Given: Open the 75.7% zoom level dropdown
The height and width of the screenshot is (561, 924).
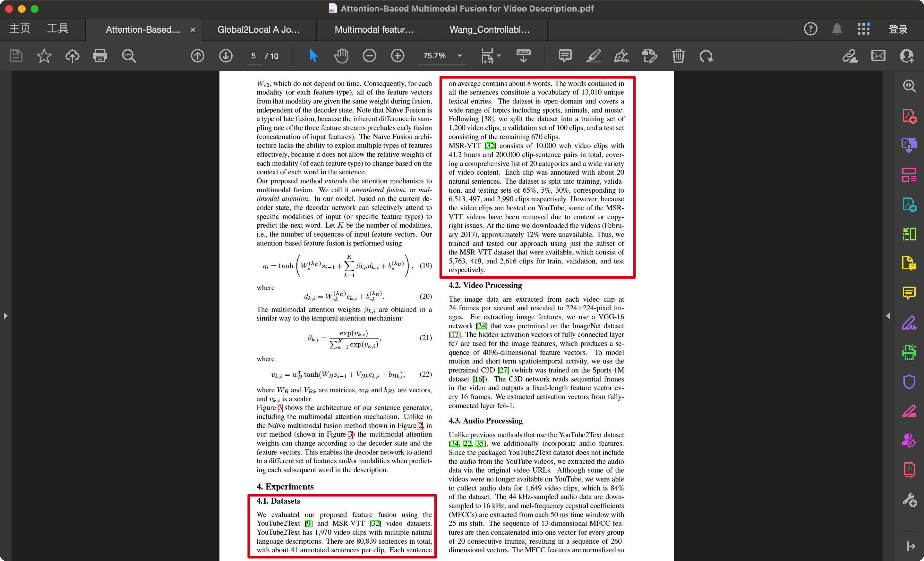Looking at the screenshot, I should pos(460,56).
